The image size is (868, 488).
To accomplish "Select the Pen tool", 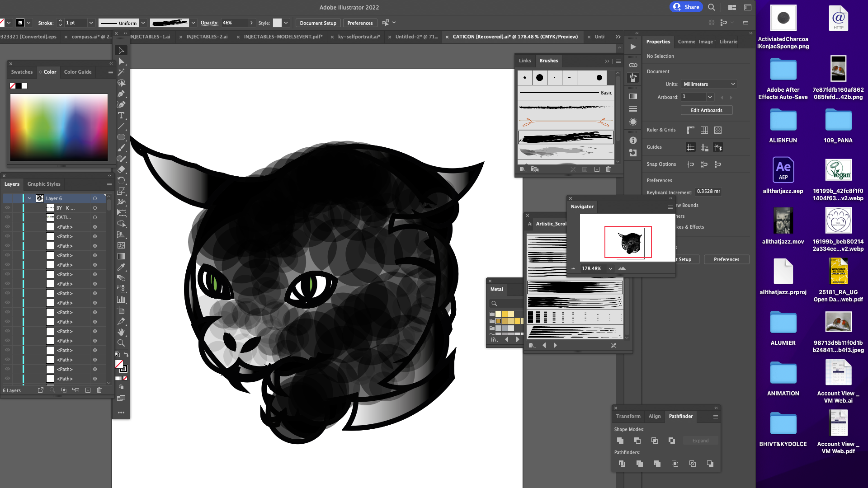I will point(121,94).
